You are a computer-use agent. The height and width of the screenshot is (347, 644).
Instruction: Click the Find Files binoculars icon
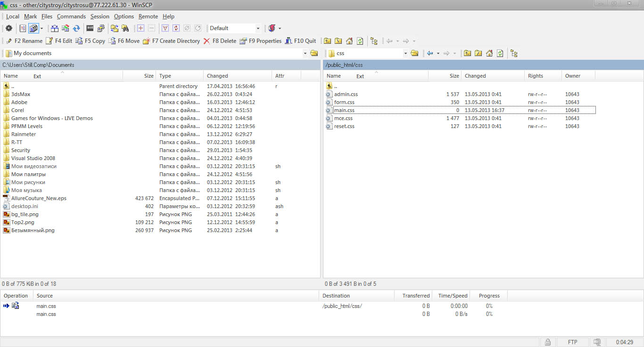point(125,28)
